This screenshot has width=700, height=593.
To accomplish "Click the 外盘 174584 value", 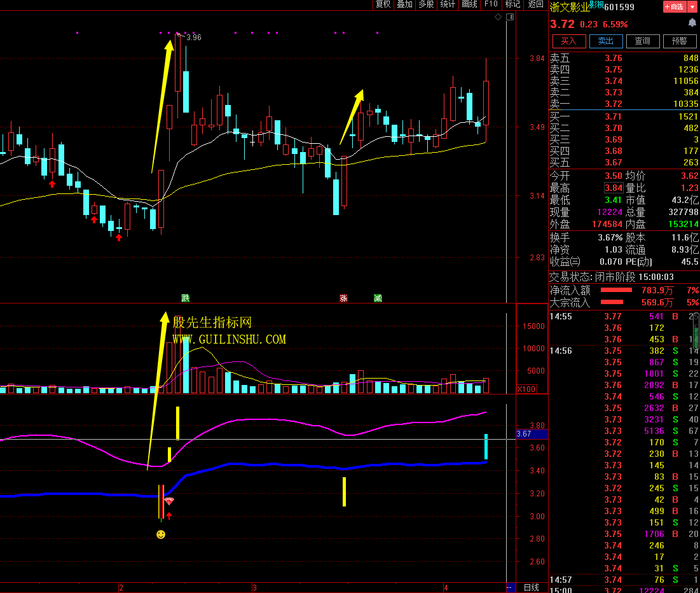I will point(607,225).
